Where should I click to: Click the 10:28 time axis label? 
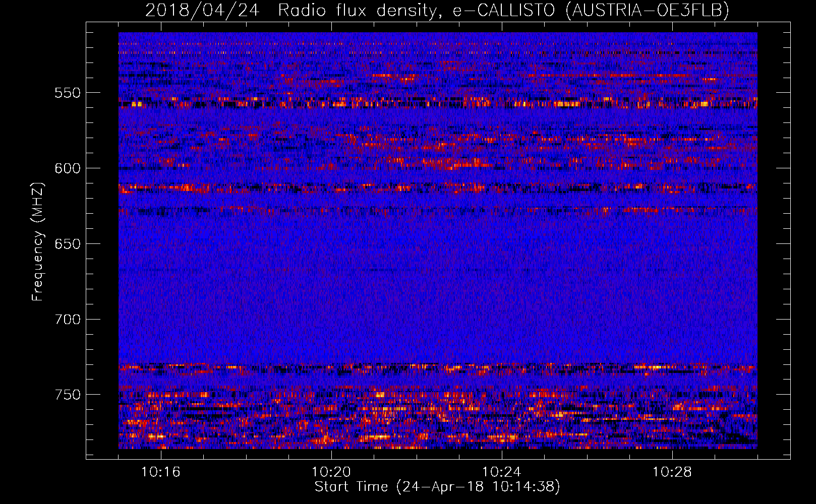pyautogui.click(x=672, y=472)
